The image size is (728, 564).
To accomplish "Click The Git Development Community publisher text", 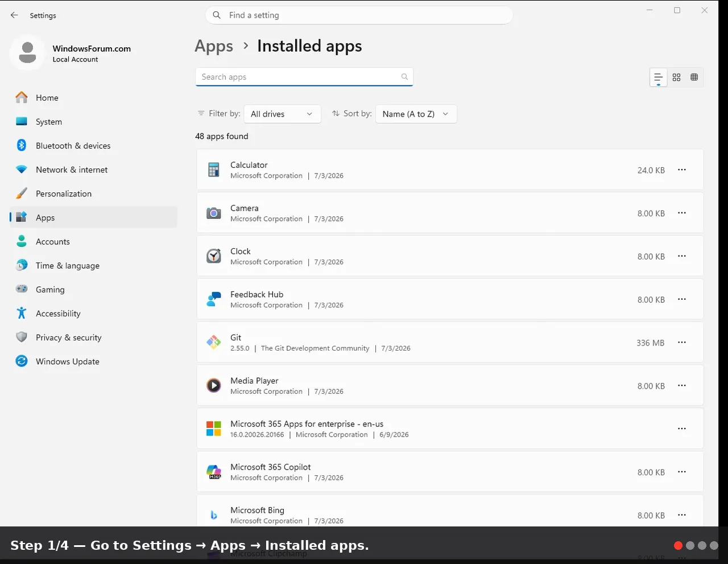I will tap(315, 348).
